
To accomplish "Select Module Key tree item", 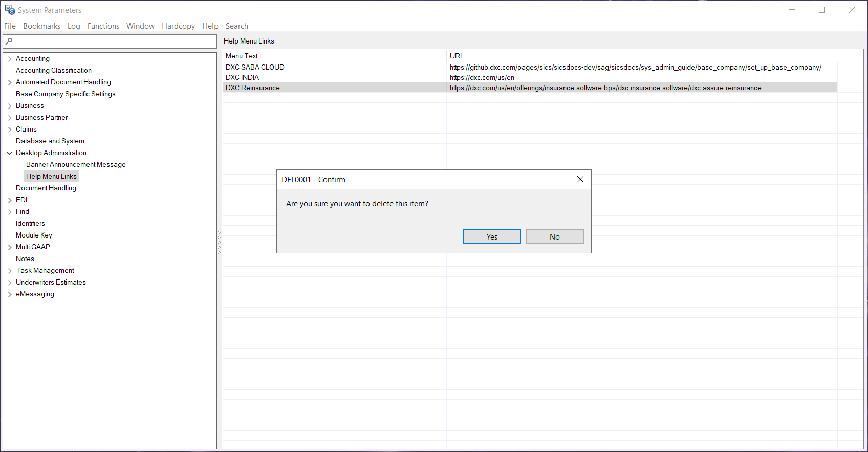I will coord(34,235).
